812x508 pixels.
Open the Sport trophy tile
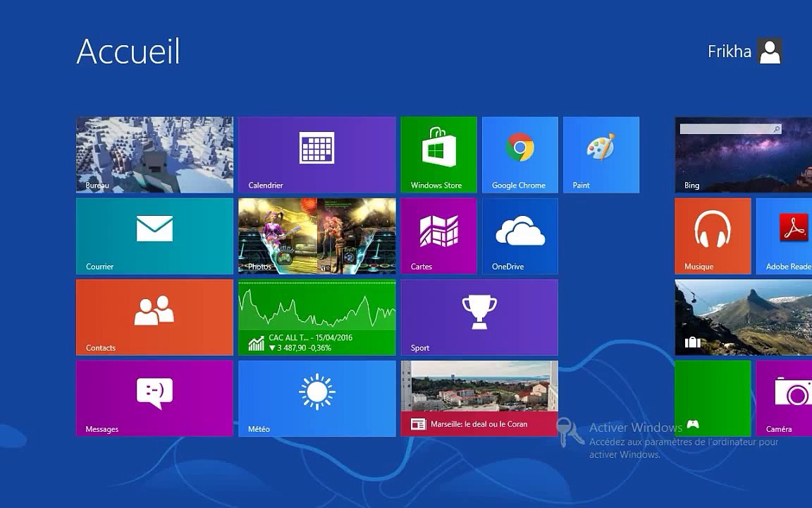tap(479, 317)
